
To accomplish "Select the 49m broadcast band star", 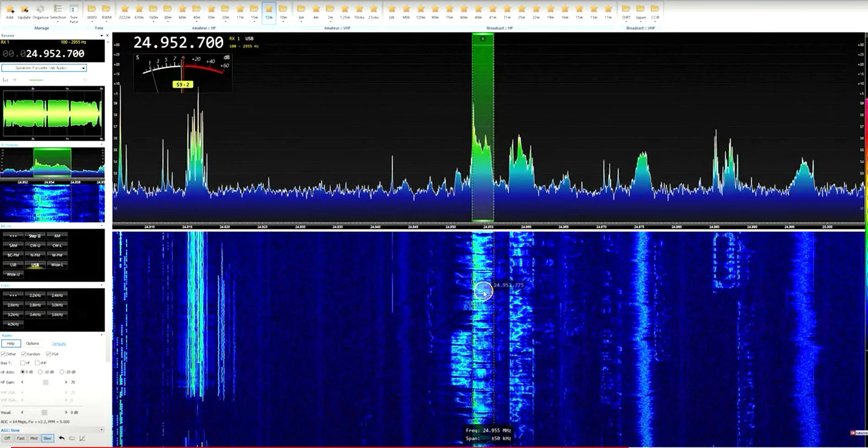I will 478,9.
